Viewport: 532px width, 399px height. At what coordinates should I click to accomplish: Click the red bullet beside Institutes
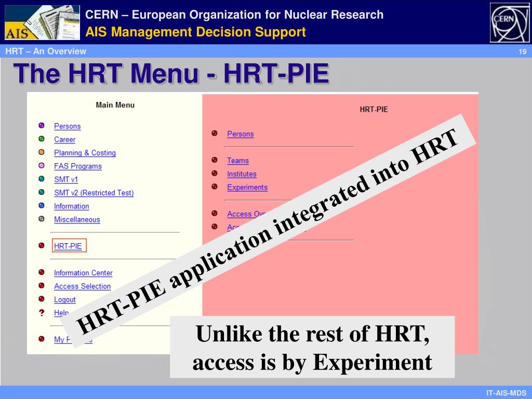click(x=215, y=174)
